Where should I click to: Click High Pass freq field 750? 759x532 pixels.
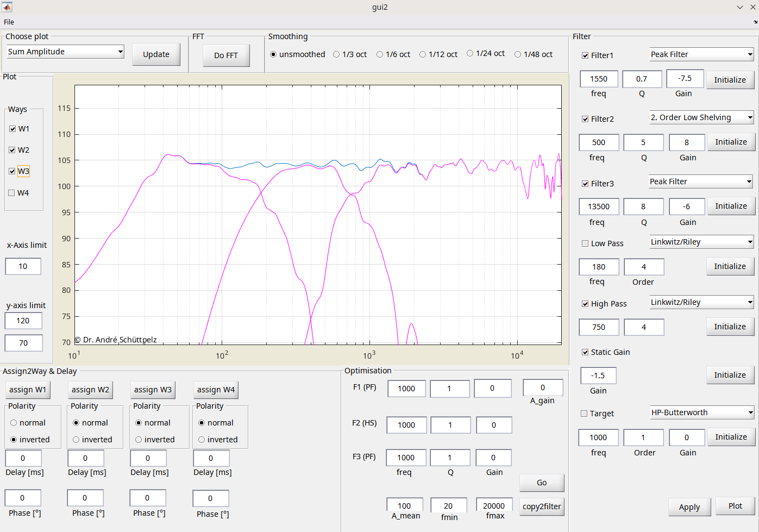[x=599, y=327]
